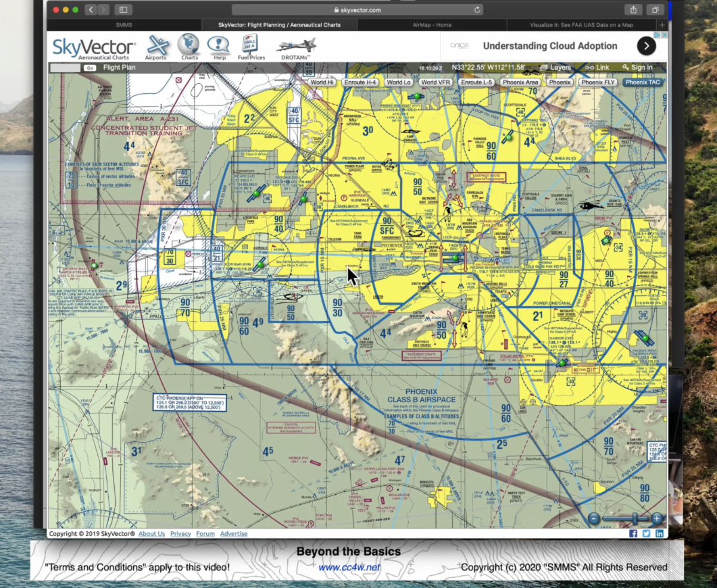Screen dimensions: 717x588
Task: Click the airport search input field
Action: (65, 68)
